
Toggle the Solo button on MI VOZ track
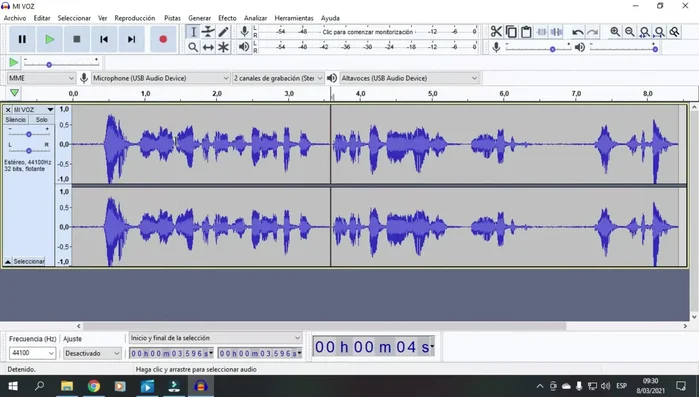[41, 119]
